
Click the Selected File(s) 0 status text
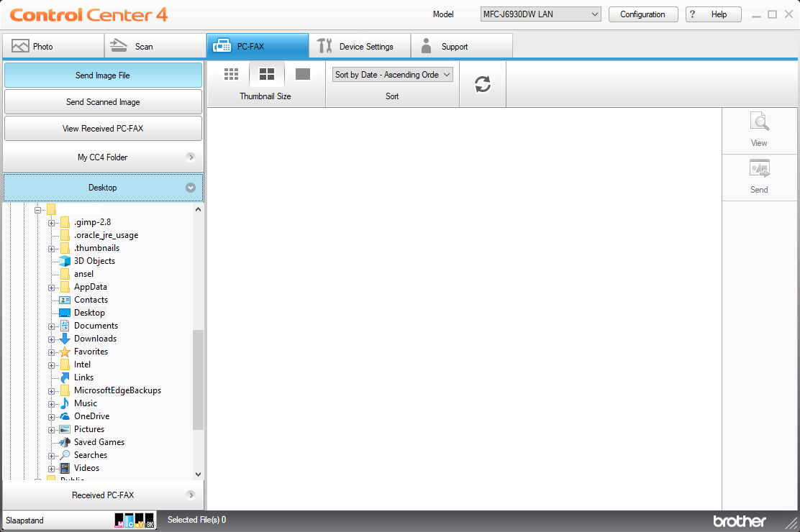click(x=197, y=520)
